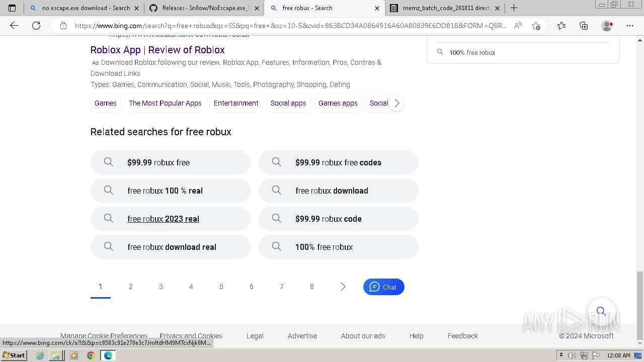Screen dimensions: 644x362
Task: Switch to memz_batch_code tab
Action: pos(444,8)
